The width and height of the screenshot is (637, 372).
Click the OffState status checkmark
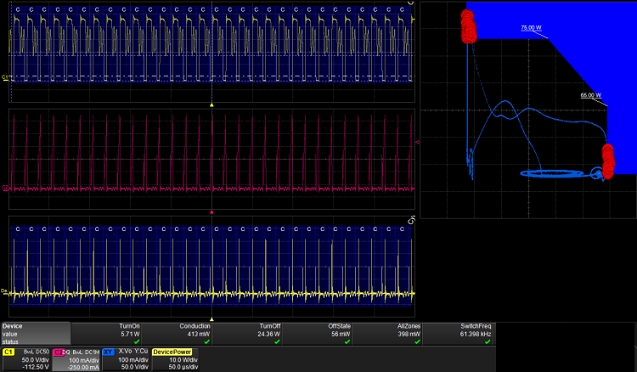347,342
